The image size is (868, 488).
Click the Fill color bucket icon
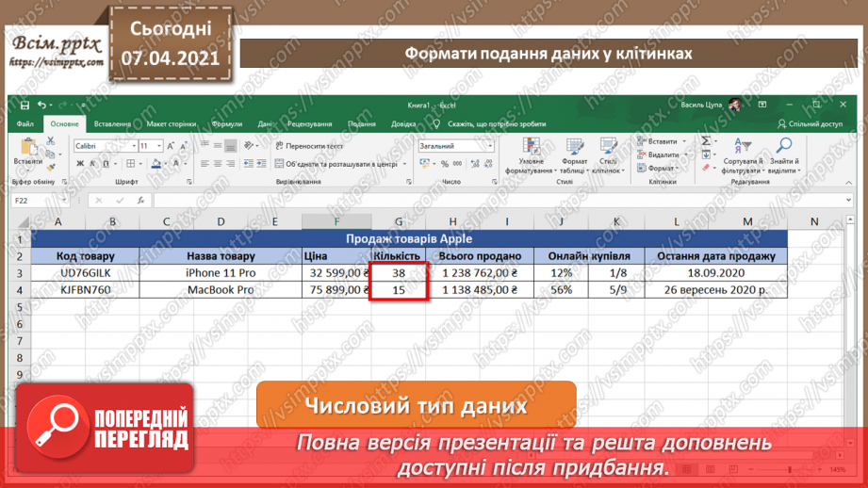pyautogui.click(x=156, y=164)
